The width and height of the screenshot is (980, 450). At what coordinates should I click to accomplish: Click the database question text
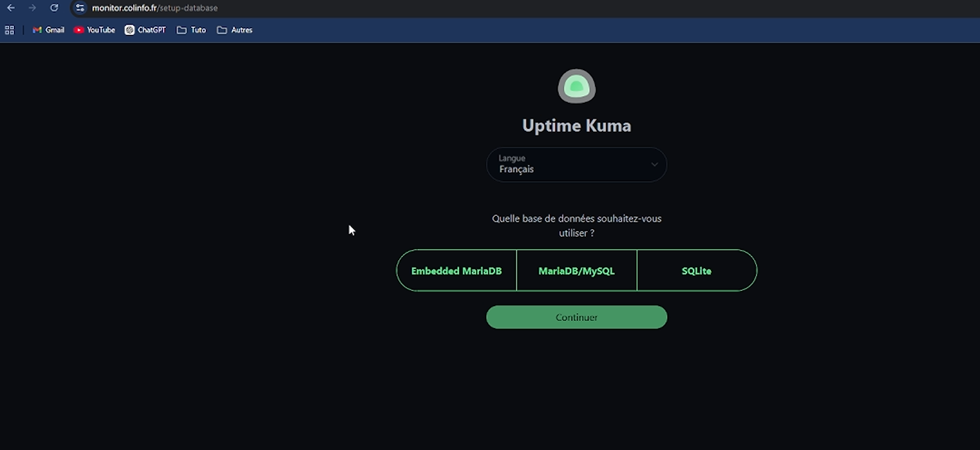pyautogui.click(x=577, y=225)
